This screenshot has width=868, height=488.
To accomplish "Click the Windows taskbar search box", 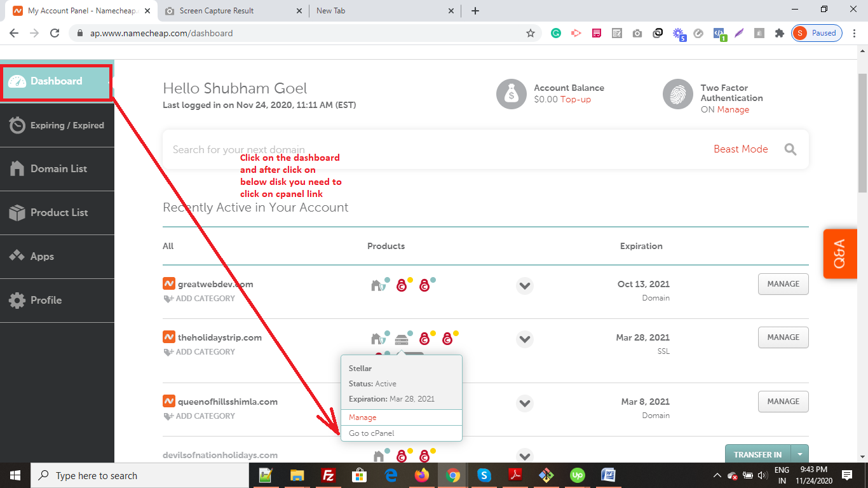I will tap(140, 475).
